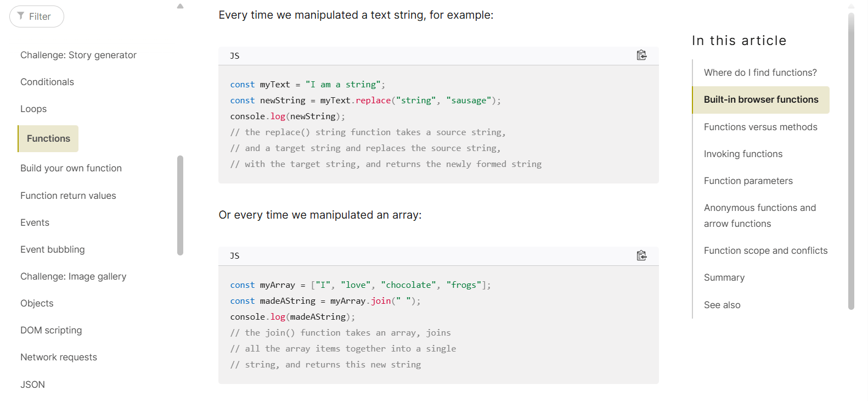The image size is (868, 401).
Task: Select highlighted Functions sidebar item
Action: [x=48, y=138]
